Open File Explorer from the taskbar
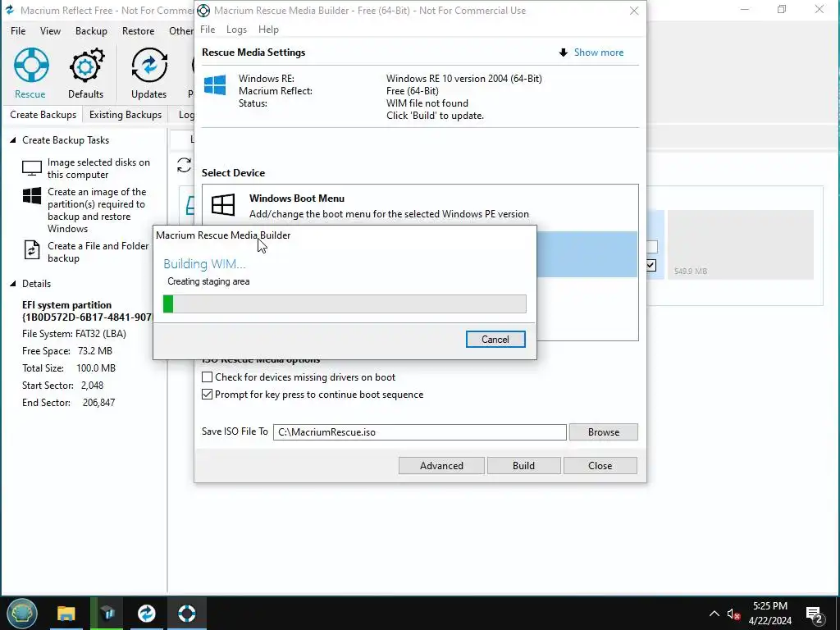840x630 pixels. [x=66, y=613]
